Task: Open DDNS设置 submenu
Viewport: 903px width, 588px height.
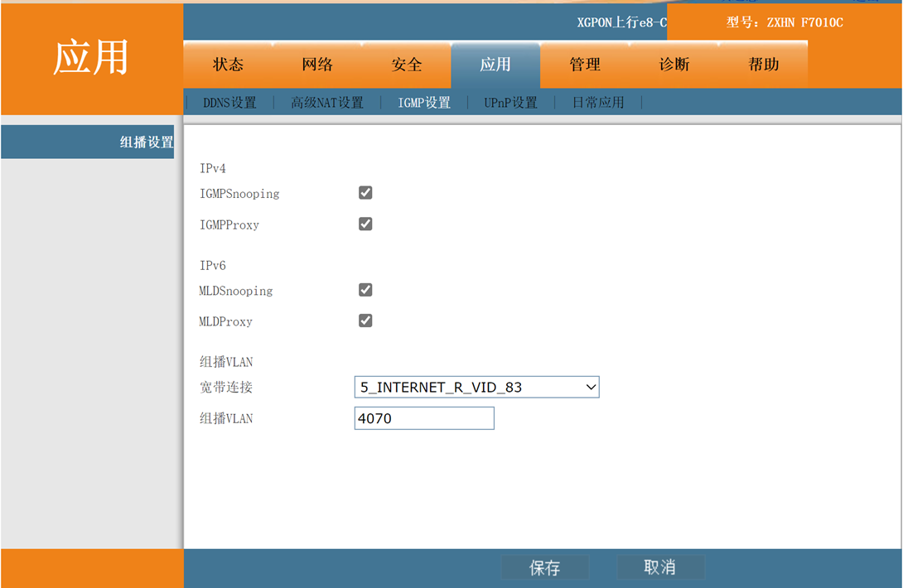Action: coord(229,103)
